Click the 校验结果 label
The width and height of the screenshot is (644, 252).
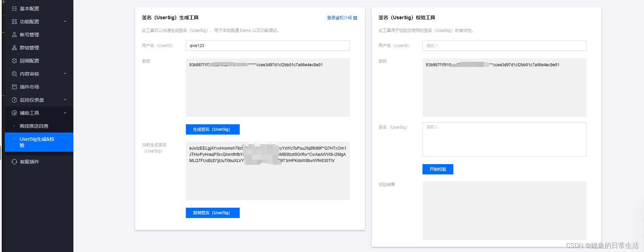point(387,185)
